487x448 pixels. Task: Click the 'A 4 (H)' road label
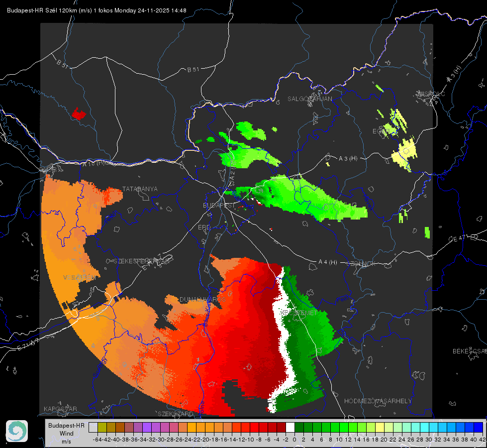pos(328,262)
